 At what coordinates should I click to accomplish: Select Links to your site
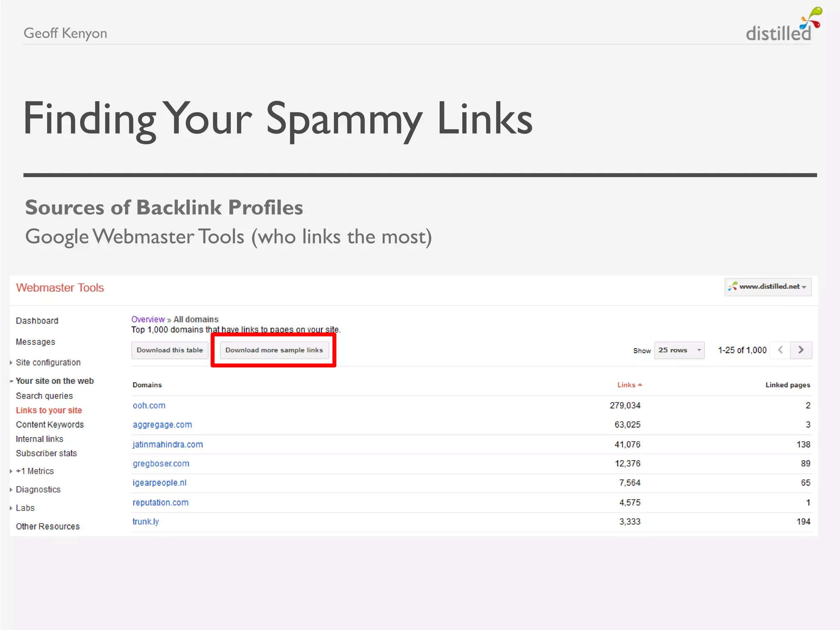tap(49, 410)
